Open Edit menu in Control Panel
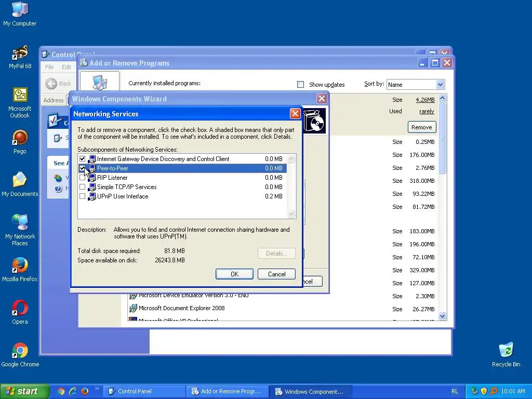532x399 pixels. click(x=66, y=67)
